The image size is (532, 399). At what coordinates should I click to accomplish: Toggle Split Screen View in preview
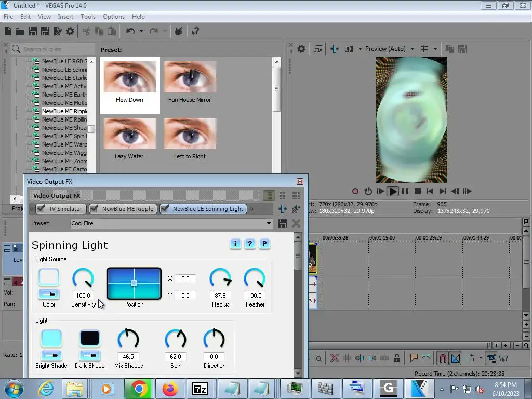click(349, 49)
